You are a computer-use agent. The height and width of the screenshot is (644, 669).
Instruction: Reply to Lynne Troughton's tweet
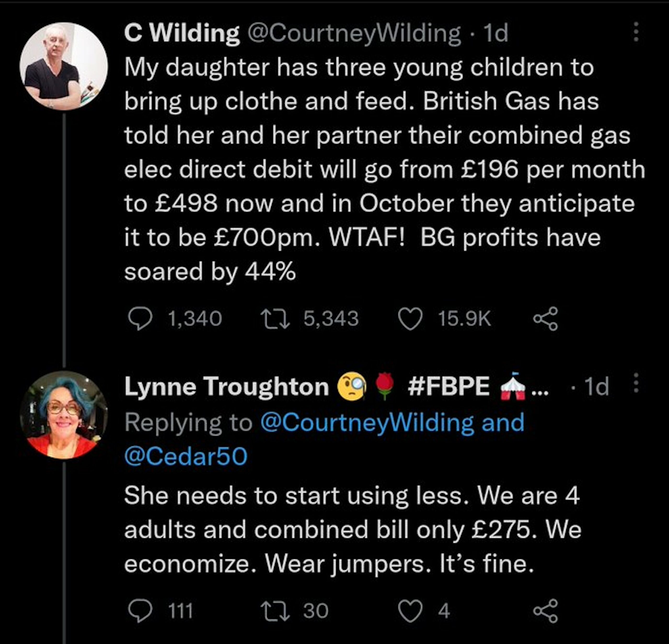click(x=140, y=611)
